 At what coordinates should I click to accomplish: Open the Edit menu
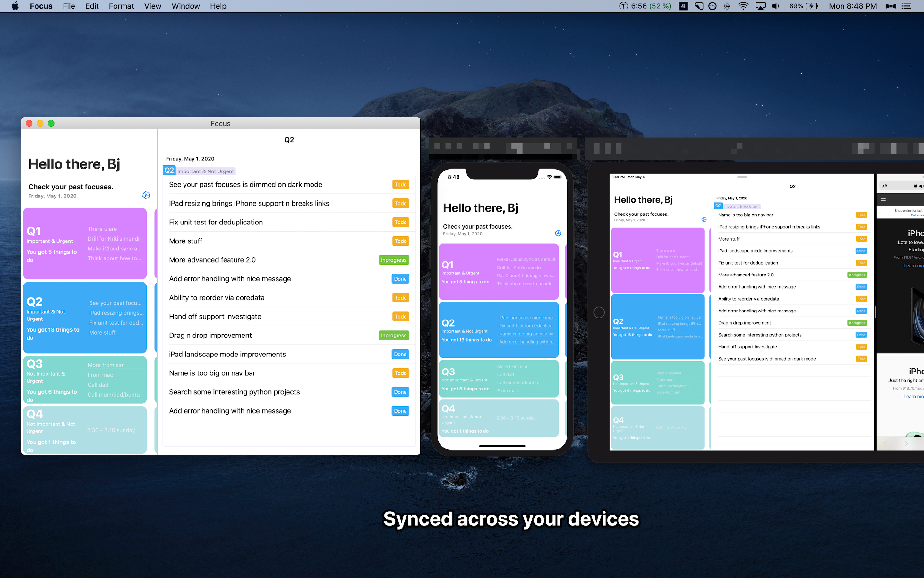point(92,6)
